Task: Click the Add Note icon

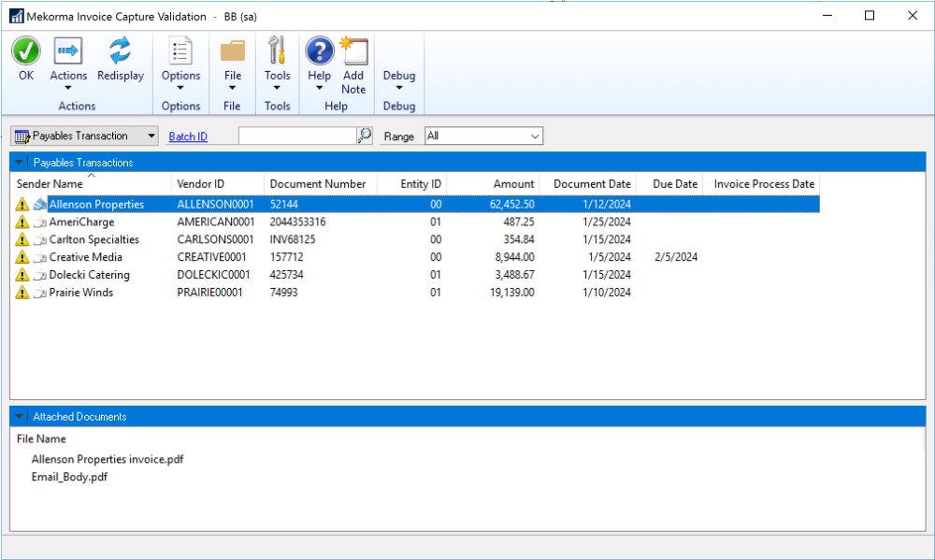Action: point(353,51)
